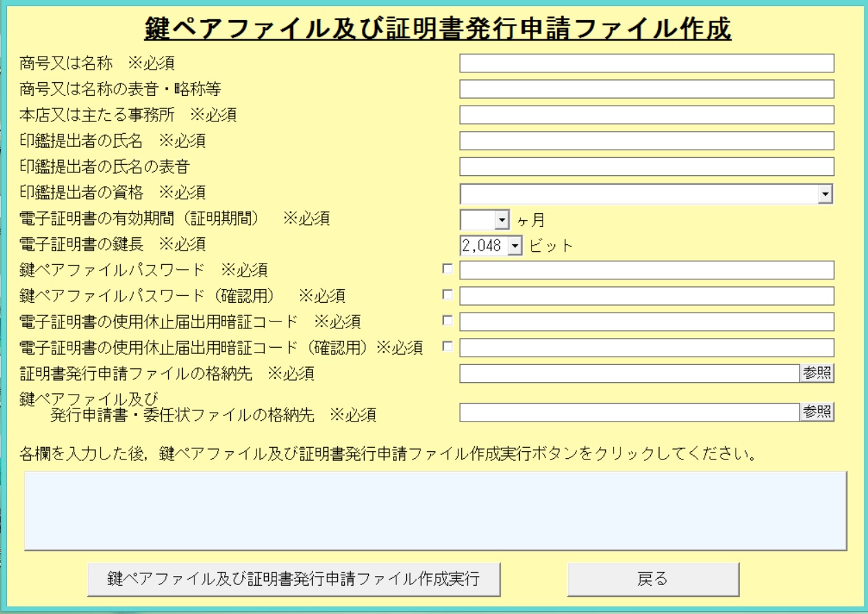
Task: Click the large message text area
Action: pos(435,511)
